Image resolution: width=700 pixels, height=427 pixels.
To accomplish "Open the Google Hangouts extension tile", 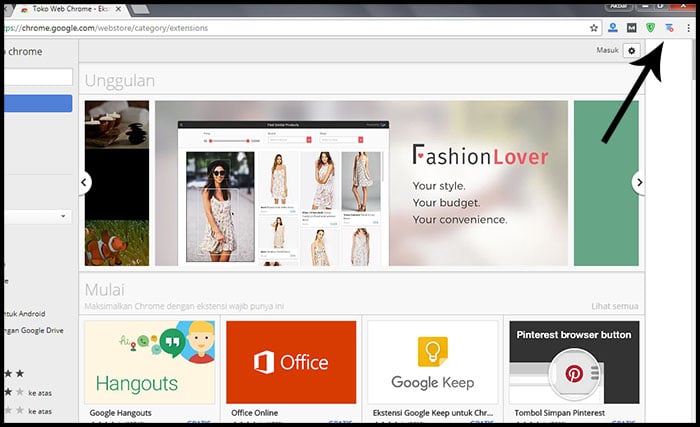I will [x=149, y=362].
